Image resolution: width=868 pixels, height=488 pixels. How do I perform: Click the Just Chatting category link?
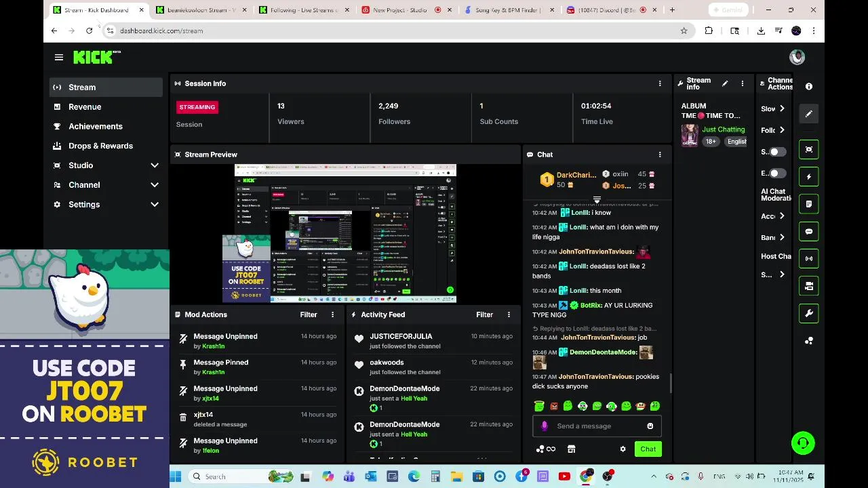click(724, 129)
